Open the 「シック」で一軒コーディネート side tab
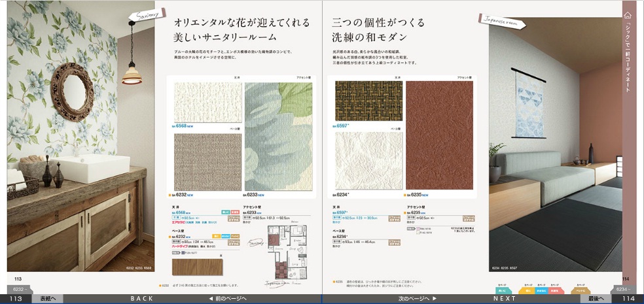 [x=628, y=59]
